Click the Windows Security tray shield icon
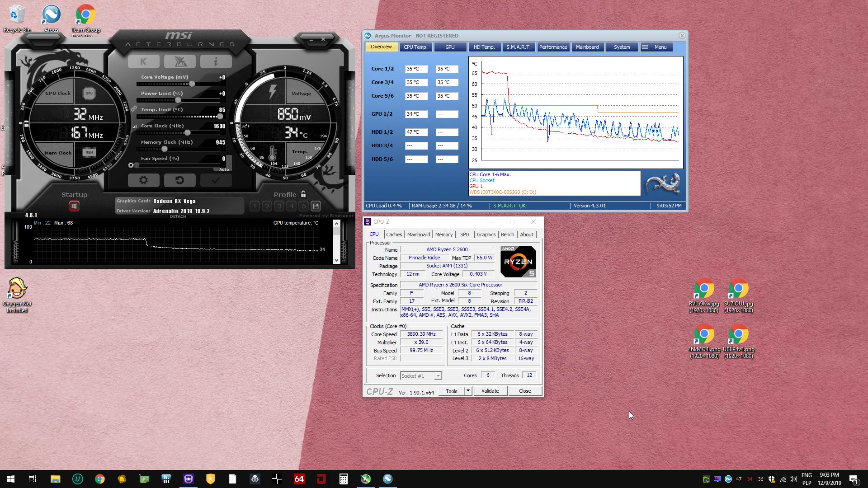This screenshot has height=488, width=868. point(772,479)
